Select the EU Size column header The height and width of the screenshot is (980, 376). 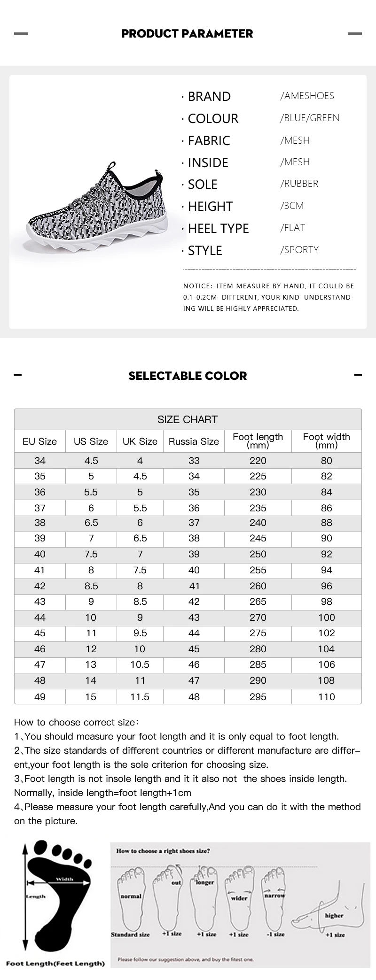pyautogui.click(x=39, y=441)
